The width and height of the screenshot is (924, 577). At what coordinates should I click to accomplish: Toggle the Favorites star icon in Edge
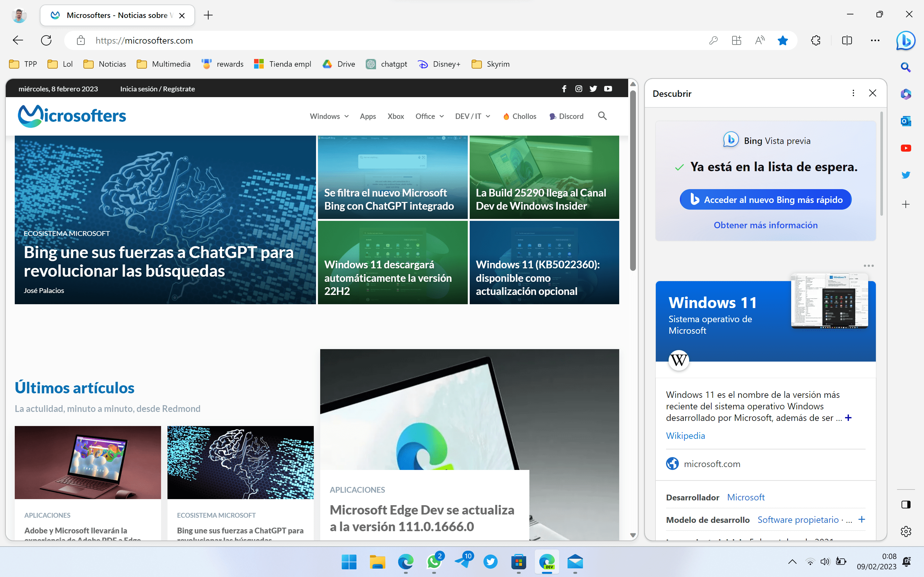coord(784,40)
